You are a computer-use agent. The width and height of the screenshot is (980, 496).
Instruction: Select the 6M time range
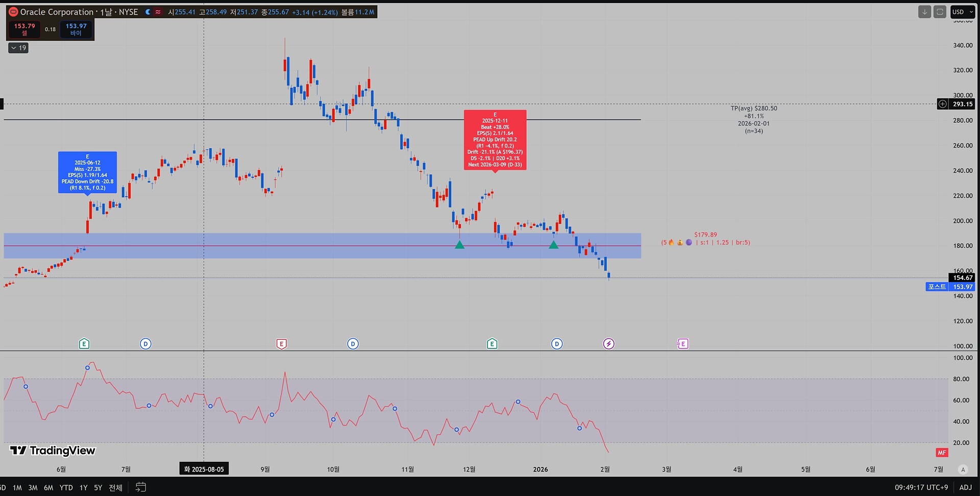[48, 488]
